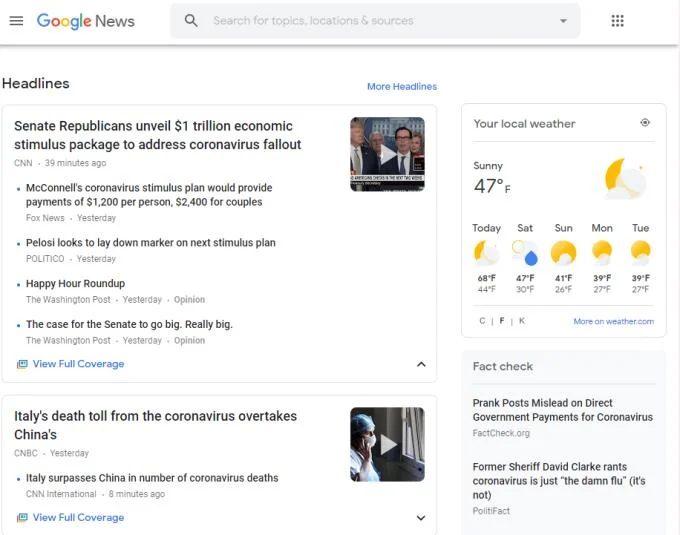Click the Sun forecast weather icon
Screen dimensions: 680x535
tap(563, 253)
